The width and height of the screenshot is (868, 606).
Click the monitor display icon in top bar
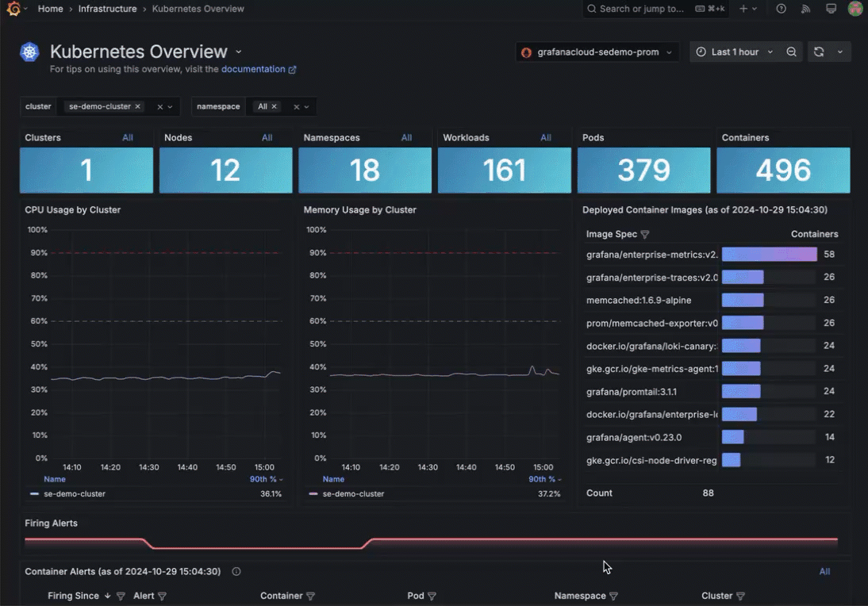click(831, 9)
